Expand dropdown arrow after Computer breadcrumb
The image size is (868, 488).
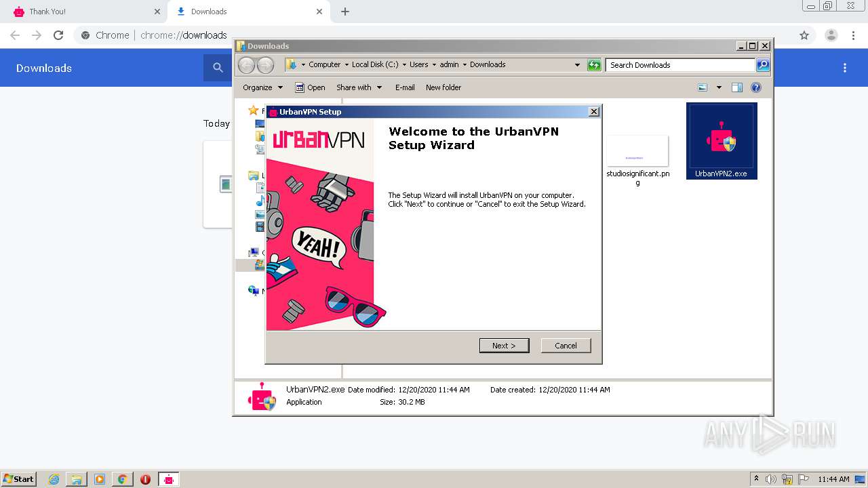346,65
